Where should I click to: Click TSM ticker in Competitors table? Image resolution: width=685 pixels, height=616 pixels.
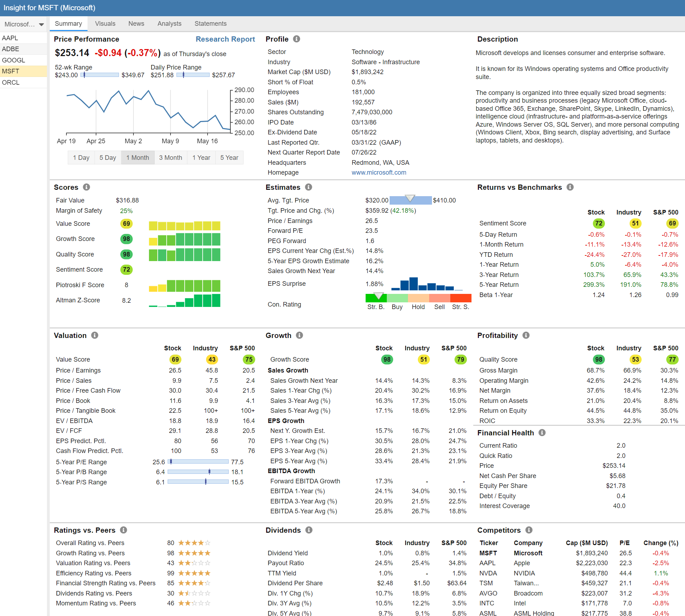[486, 583]
